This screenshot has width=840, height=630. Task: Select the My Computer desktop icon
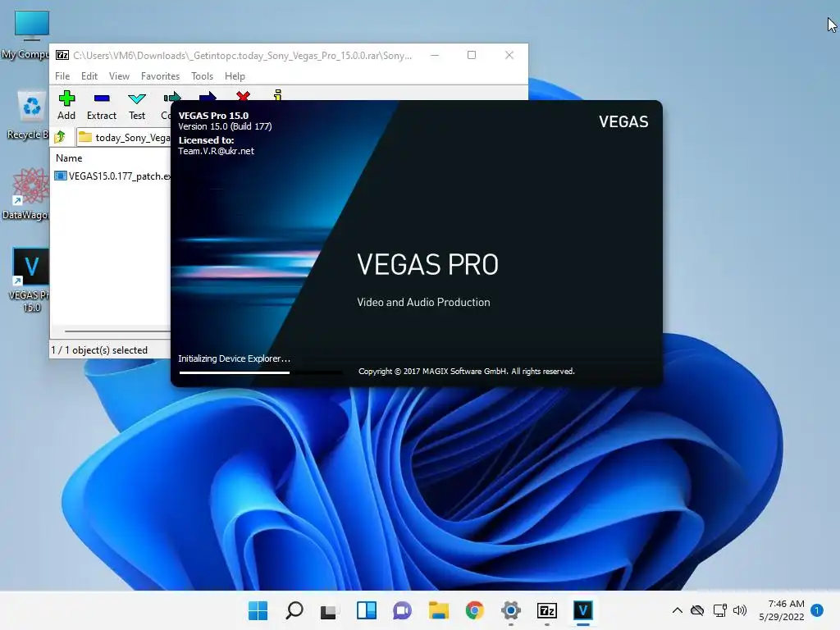(x=27, y=35)
